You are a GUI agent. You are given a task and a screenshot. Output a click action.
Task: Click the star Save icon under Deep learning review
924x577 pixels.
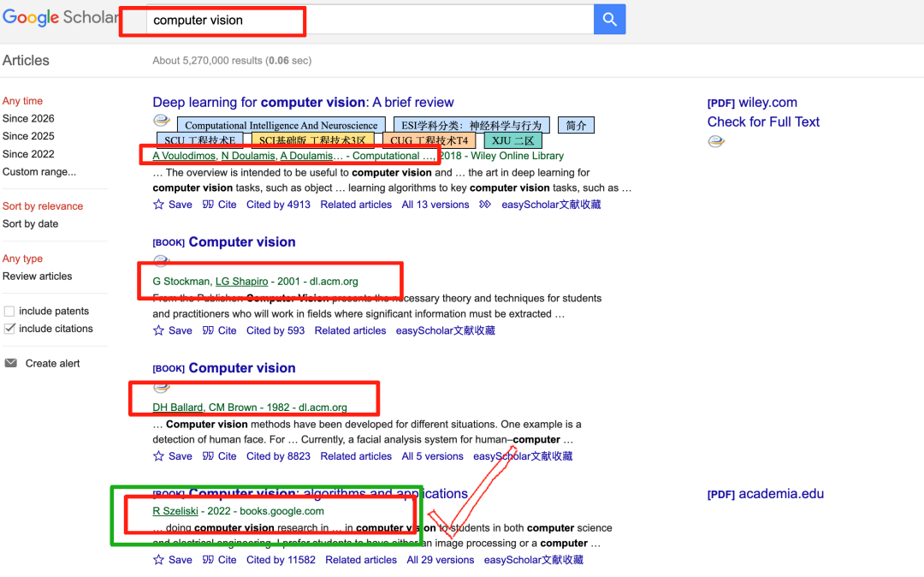coord(158,205)
